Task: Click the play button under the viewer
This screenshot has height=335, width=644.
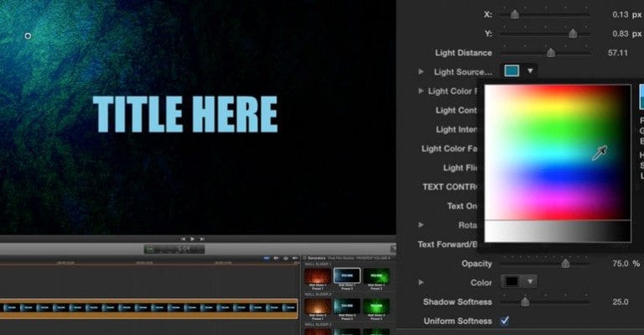Action: pos(192,238)
